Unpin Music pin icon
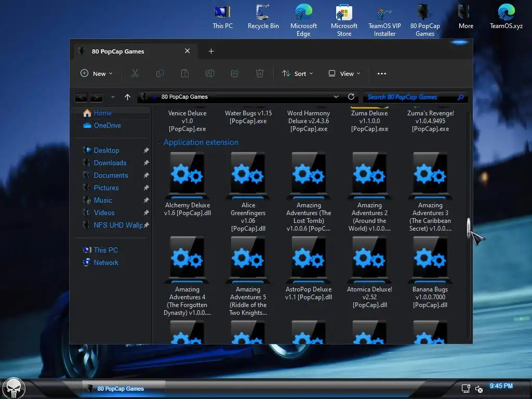The image size is (532, 399). point(146,200)
